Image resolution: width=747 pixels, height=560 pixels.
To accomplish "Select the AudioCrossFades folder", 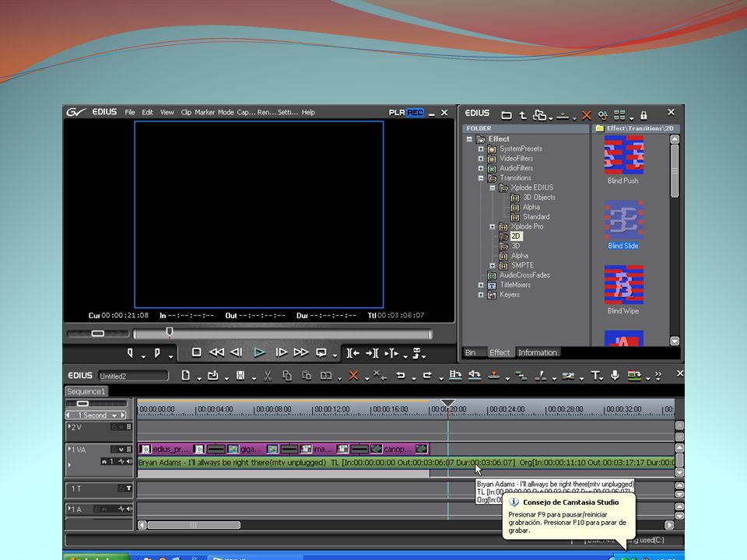I will click(x=524, y=275).
